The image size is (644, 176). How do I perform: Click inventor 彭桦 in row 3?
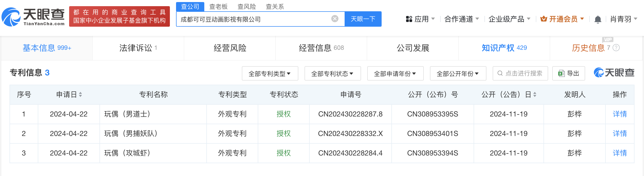point(575,153)
